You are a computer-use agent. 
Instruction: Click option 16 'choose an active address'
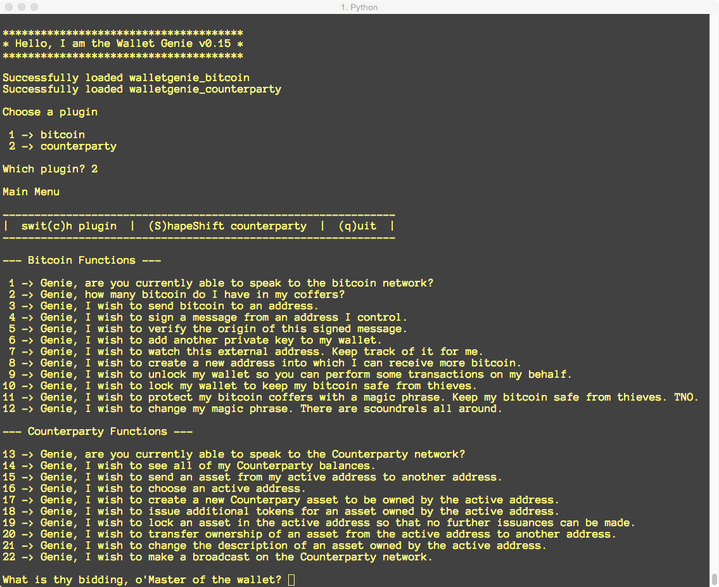(155, 489)
